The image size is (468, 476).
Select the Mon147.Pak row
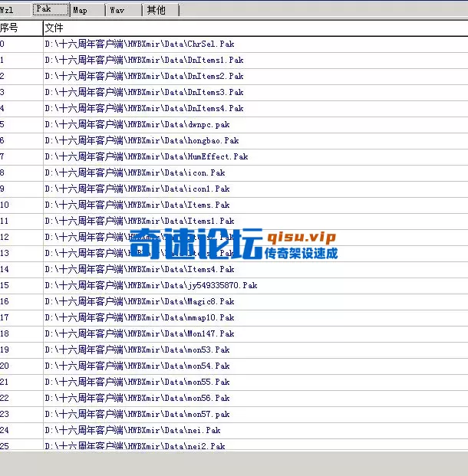[234, 334]
